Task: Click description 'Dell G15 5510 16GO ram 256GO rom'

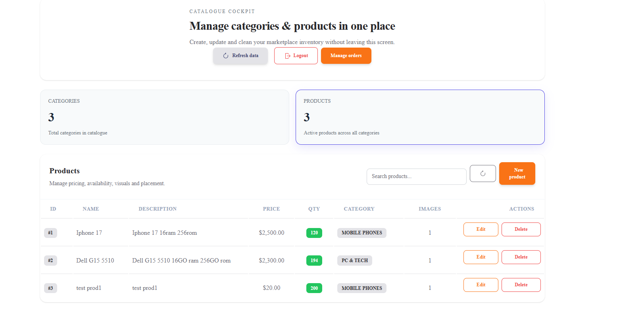Action: tap(181, 261)
